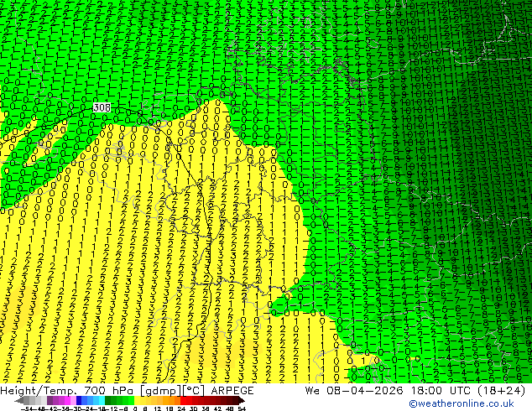
Task: Click the dark maroon right arrow end of legend
Action: click(x=242, y=400)
